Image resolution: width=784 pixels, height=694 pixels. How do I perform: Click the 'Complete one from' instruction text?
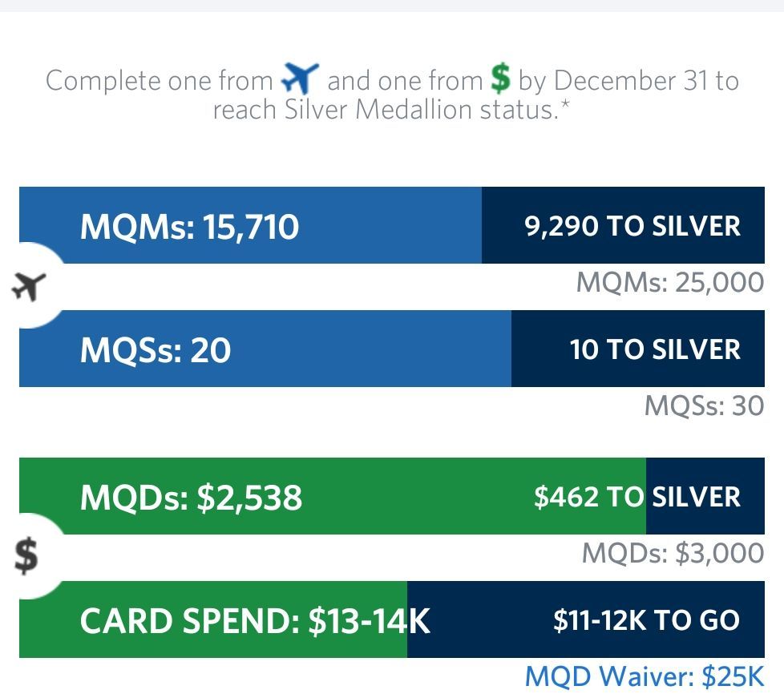pyautogui.click(x=159, y=80)
